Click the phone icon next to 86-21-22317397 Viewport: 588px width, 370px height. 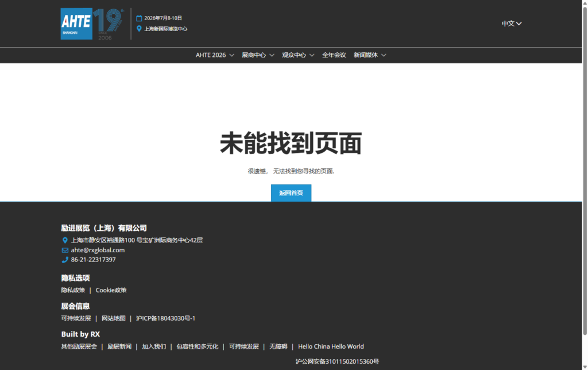[64, 260]
